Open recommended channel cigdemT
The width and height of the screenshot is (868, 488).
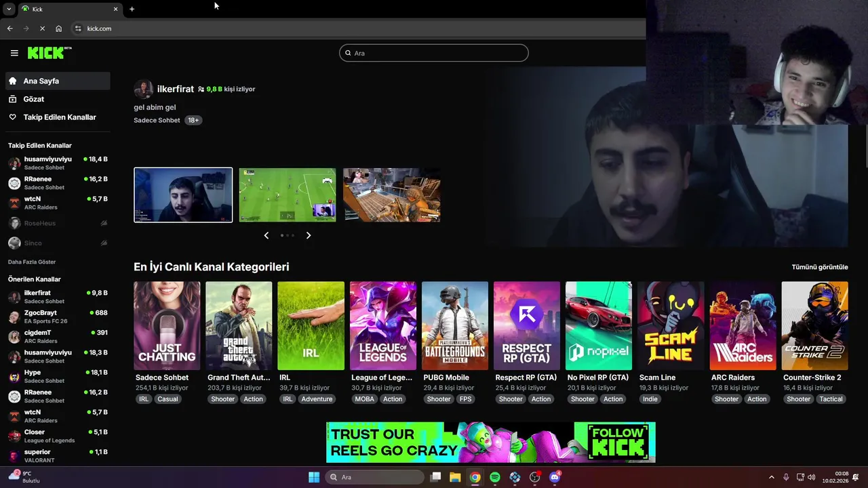58,337
